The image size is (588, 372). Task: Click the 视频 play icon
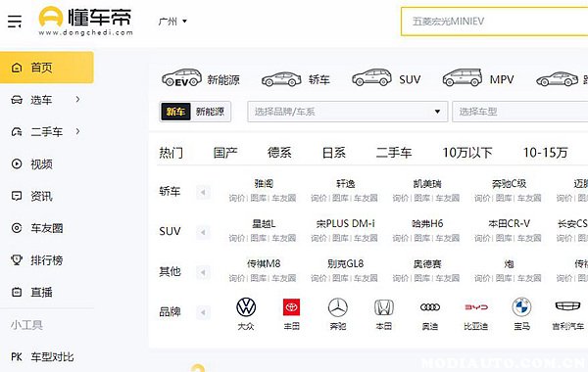coord(17,163)
